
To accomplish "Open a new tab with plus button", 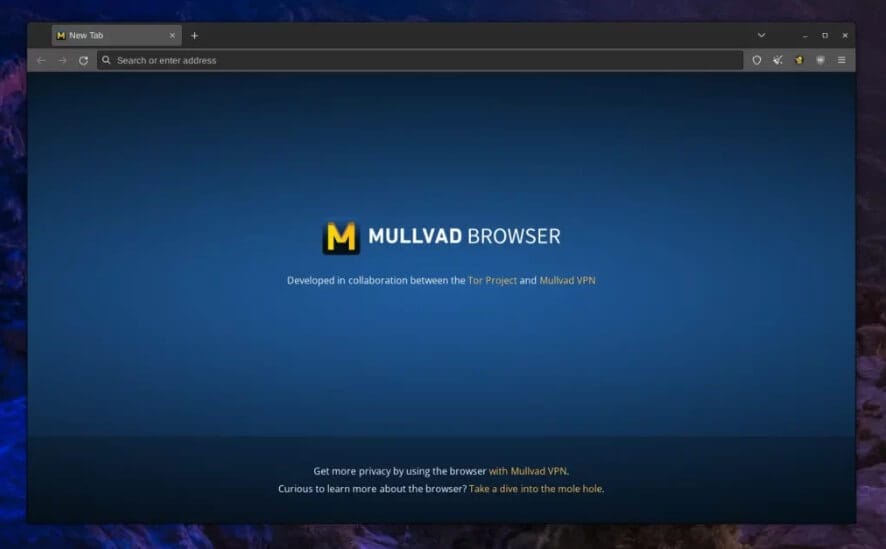I will tap(194, 36).
